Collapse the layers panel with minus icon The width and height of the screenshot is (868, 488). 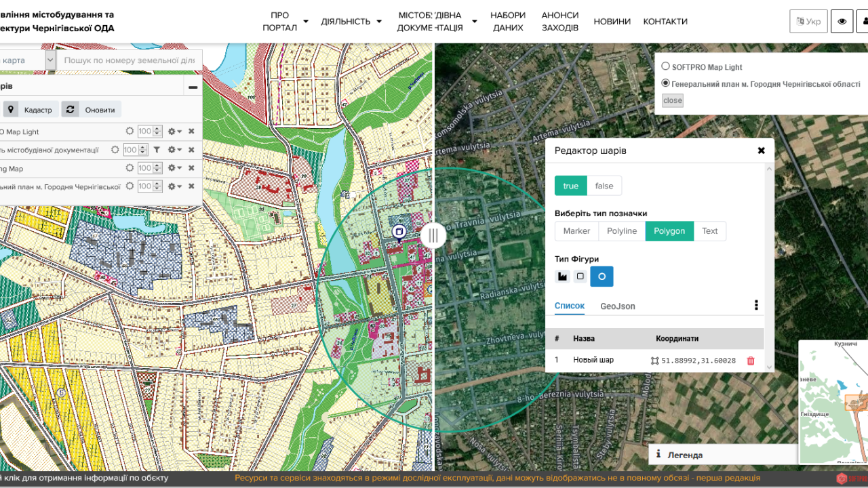pyautogui.click(x=193, y=87)
